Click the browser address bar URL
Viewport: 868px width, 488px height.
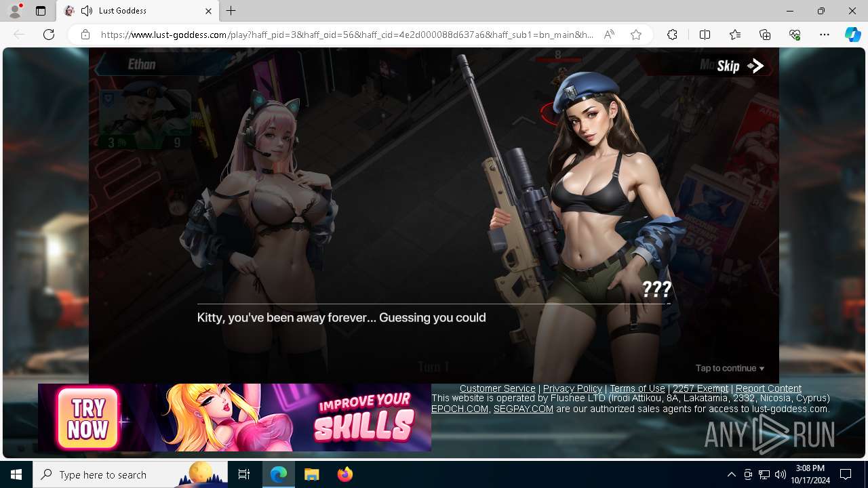(x=346, y=35)
